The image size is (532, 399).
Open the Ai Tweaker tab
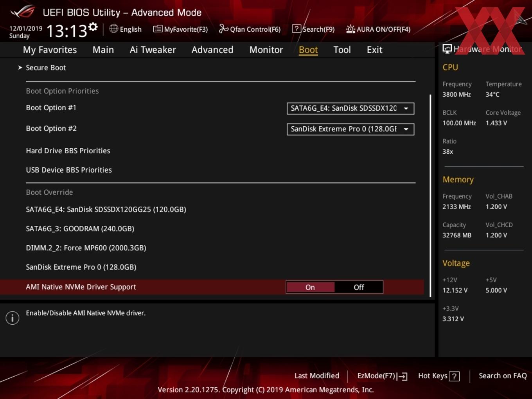[x=153, y=50]
